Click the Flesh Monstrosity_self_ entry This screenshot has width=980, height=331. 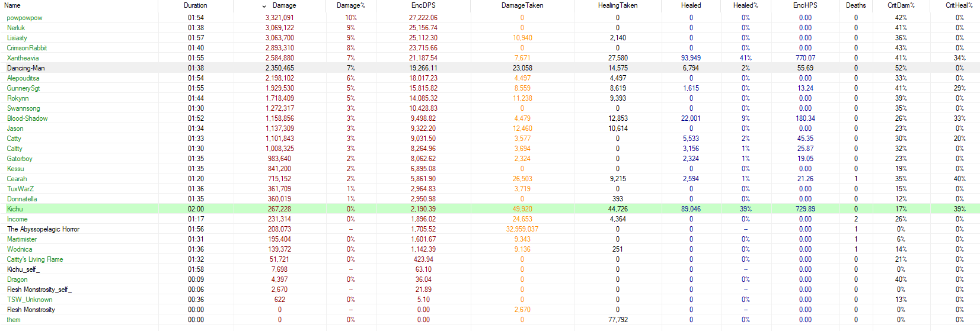click(39, 290)
